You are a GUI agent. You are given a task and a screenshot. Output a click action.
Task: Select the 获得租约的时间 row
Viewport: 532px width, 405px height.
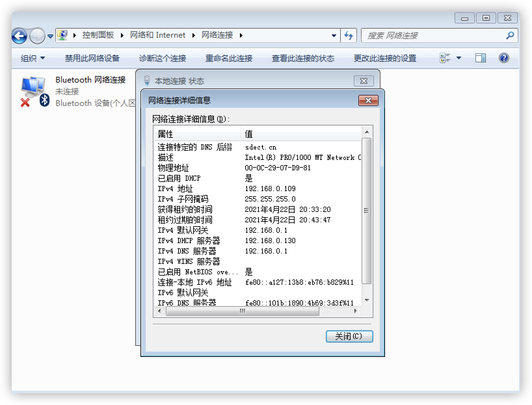pyautogui.click(x=258, y=210)
